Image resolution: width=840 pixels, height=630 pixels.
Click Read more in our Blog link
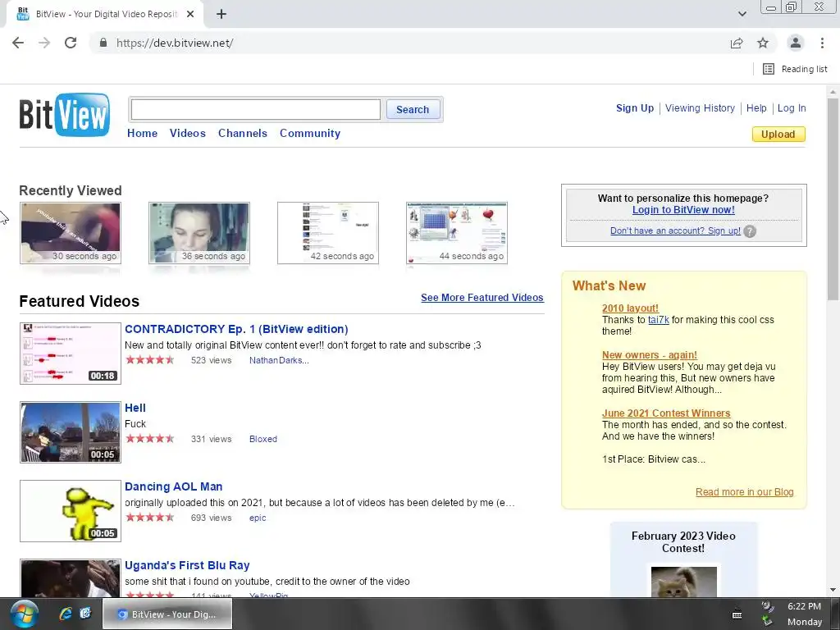[x=744, y=492]
